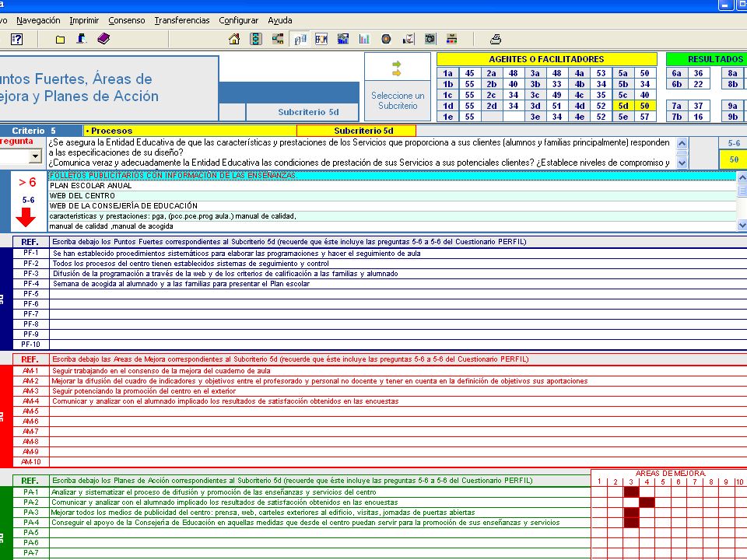Click the empty AM-5 improvement area field
Image resolution: width=747 pixels, height=560 pixels.
tap(398, 411)
